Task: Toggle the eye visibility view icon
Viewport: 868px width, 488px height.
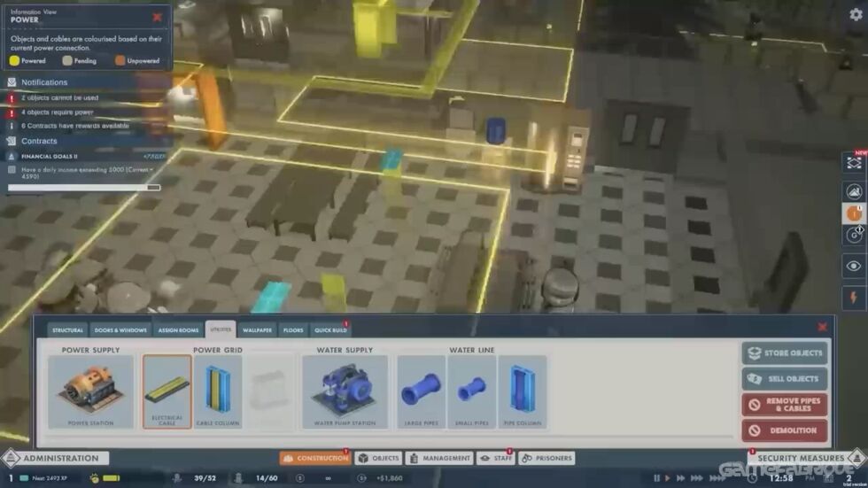Action: 854,266
